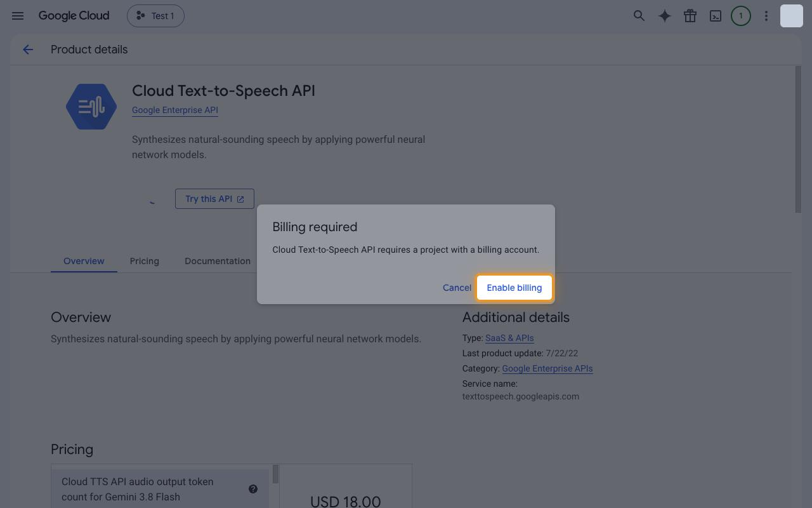Click the USD 18.00 price value
Screen dimensions: 812x508
coord(346,502)
